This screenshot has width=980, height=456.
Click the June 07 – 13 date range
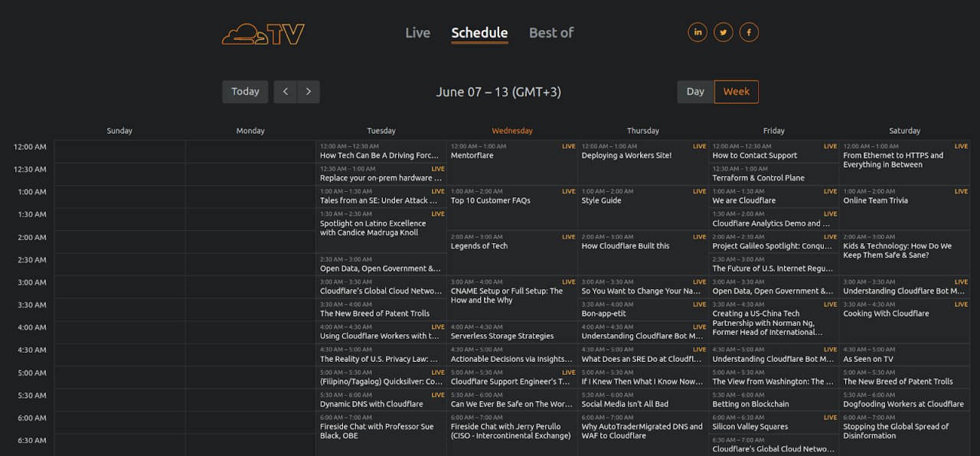[498, 92]
